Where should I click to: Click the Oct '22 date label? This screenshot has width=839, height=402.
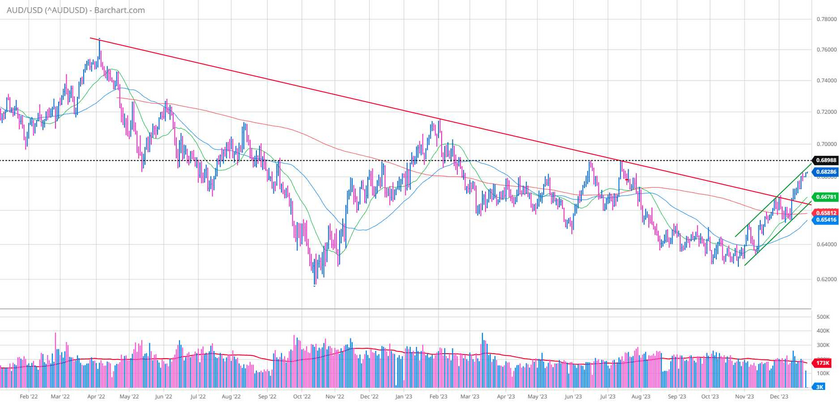[302, 396]
